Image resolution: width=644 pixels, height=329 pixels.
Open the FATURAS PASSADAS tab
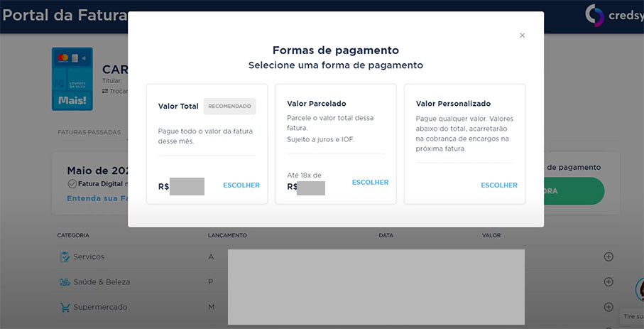click(89, 132)
